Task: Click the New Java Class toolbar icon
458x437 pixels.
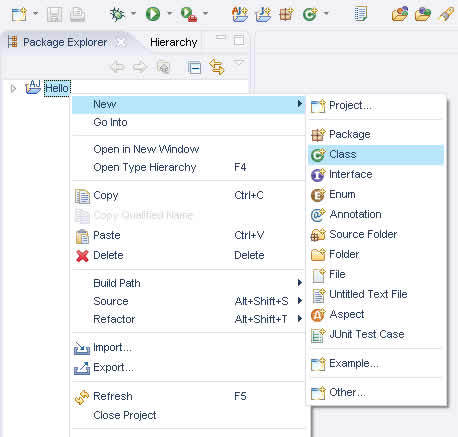Action: coord(310,14)
